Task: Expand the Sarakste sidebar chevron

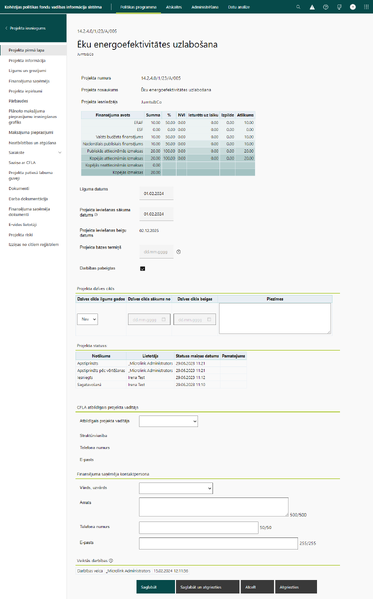Action: click(x=60, y=152)
